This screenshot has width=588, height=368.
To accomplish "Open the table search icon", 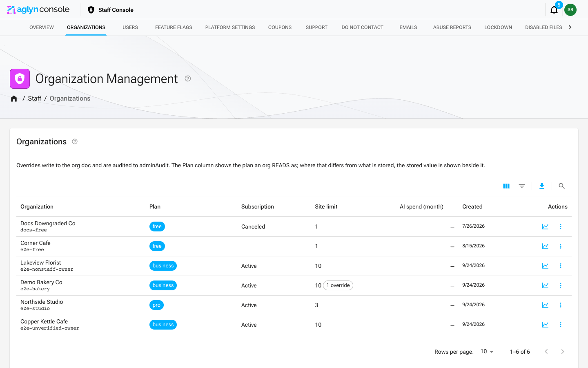I will coord(562,186).
